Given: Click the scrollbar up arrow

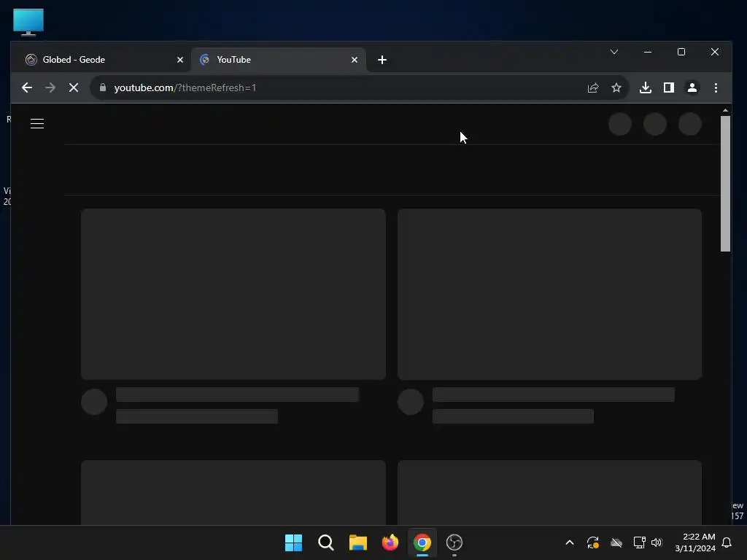Looking at the screenshot, I should 725,111.
